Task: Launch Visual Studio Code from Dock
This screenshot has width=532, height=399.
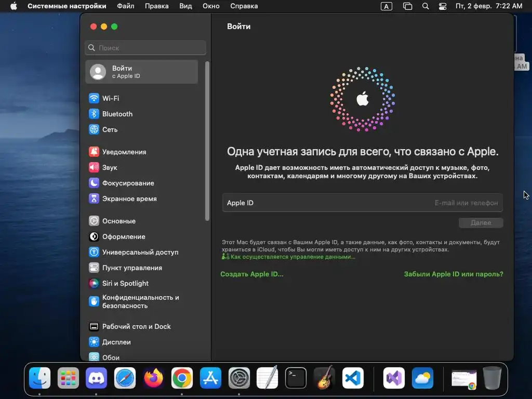Action: coord(353,378)
